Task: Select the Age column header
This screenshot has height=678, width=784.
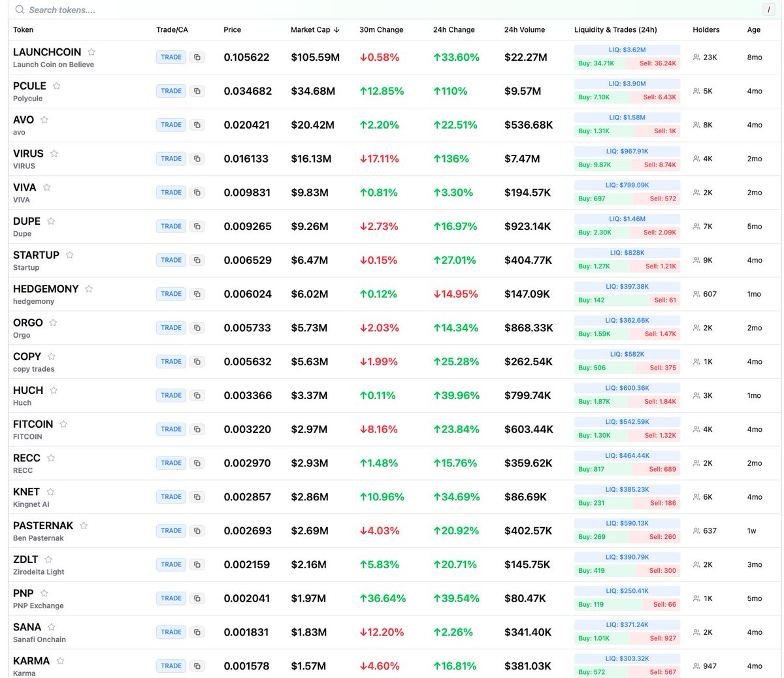Action: point(753,30)
